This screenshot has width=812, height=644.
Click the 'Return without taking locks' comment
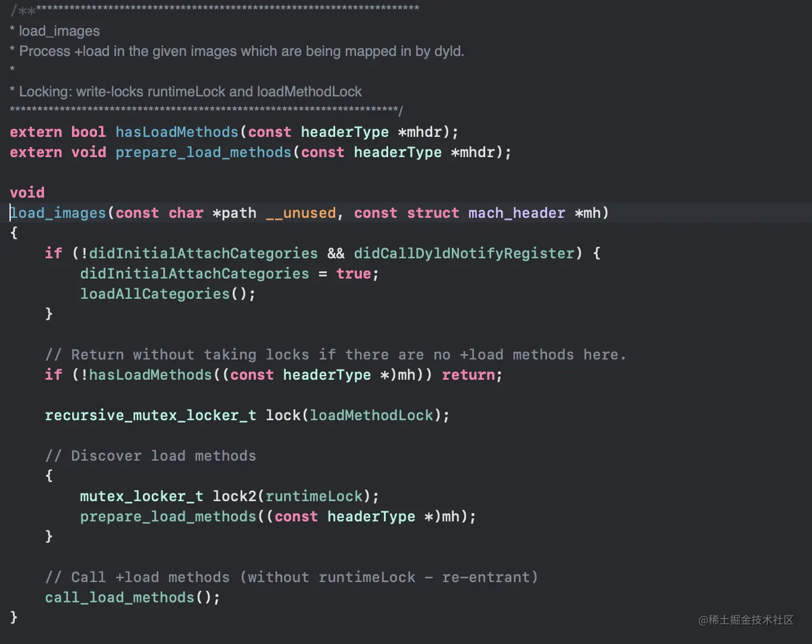pos(336,355)
